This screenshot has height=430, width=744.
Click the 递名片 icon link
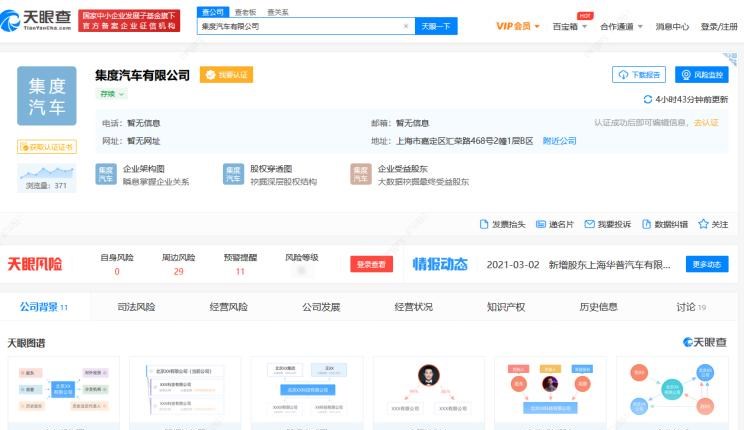point(555,224)
